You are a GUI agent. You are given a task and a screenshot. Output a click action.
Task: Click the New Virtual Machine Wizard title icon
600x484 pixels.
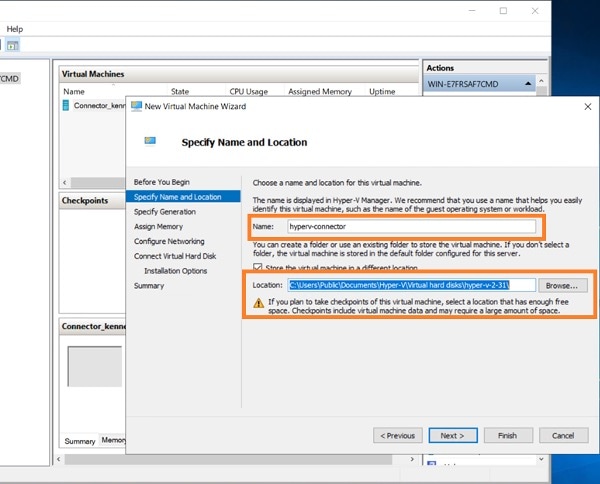(136, 106)
